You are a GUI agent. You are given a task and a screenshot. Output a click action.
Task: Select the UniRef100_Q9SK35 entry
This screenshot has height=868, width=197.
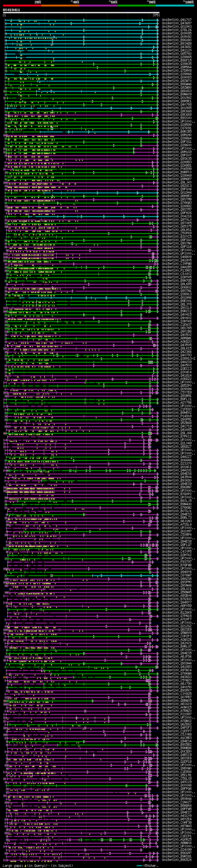click(x=176, y=159)
